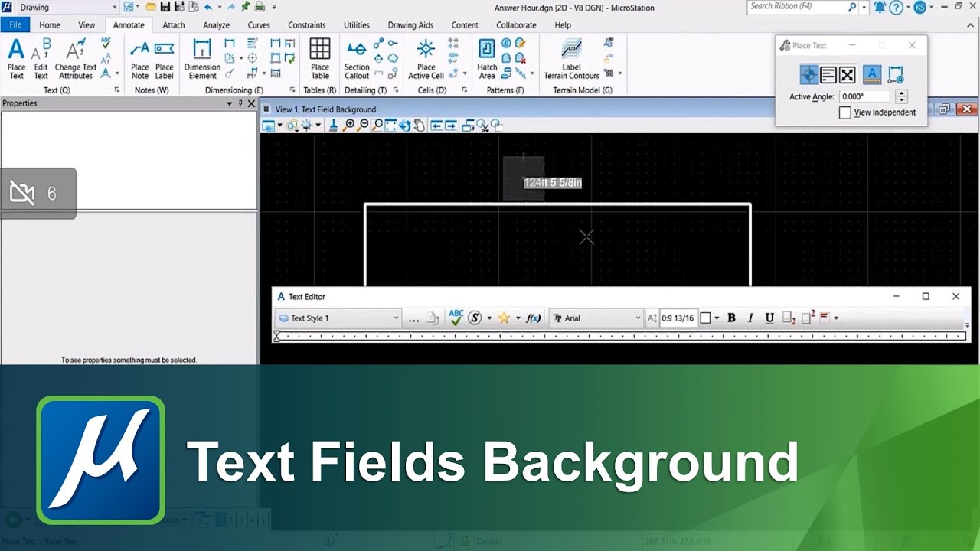Open the notifications bell
980x551 pixels.
tap(879, 7)
